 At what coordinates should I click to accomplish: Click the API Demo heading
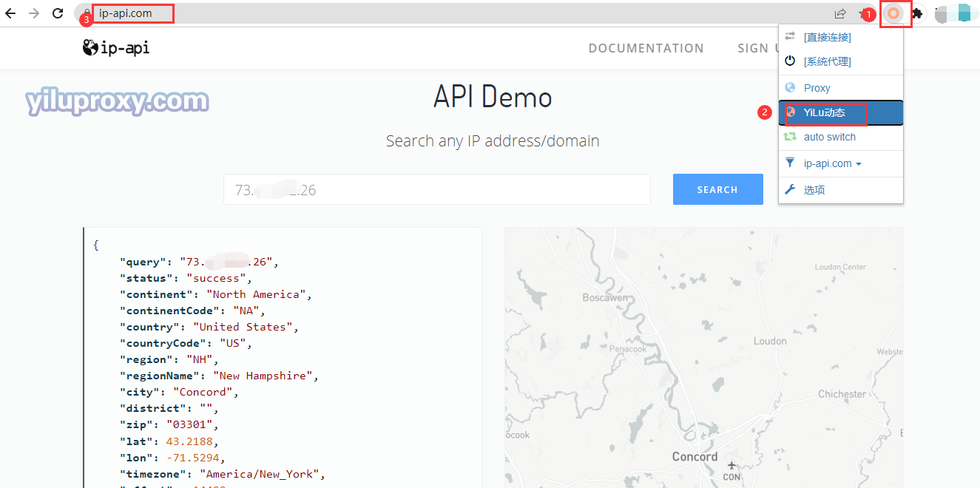pos(493,97)
